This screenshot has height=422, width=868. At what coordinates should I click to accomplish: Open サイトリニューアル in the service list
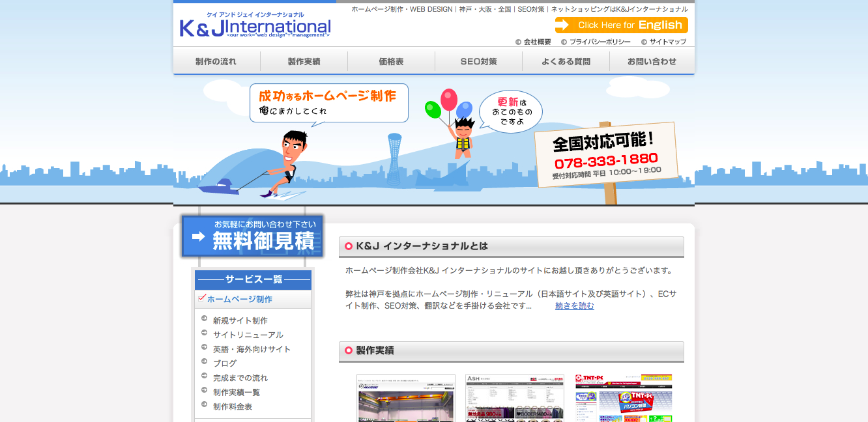pos(248,335)
